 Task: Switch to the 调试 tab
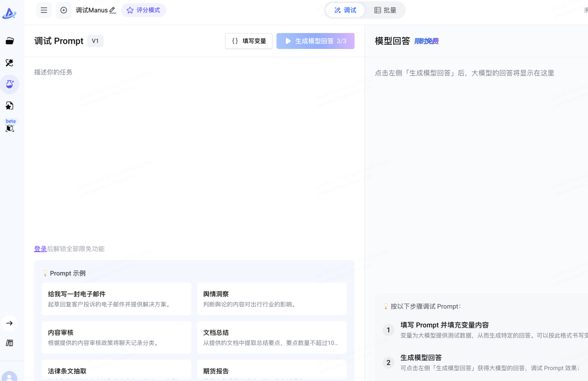[345, 10]
